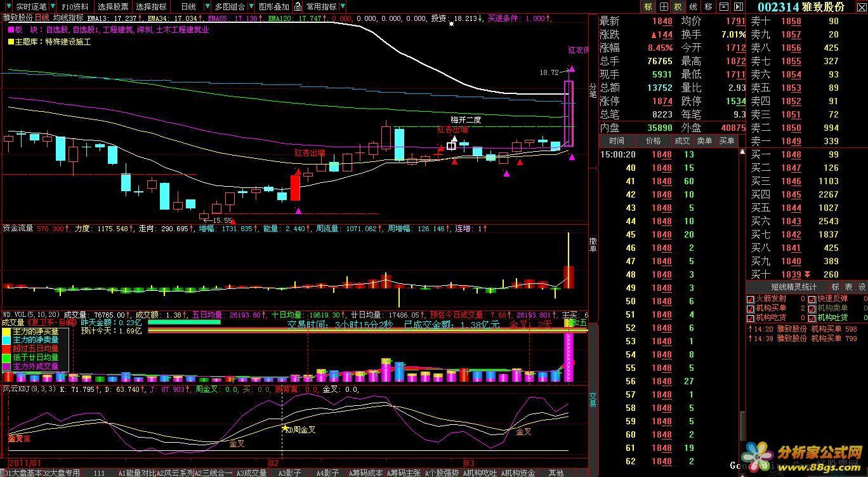Click the yellow 主力的净买量 legend swatch
This screenshot has height=477, width=868.
pyautogui.click(x=6, y=332)
